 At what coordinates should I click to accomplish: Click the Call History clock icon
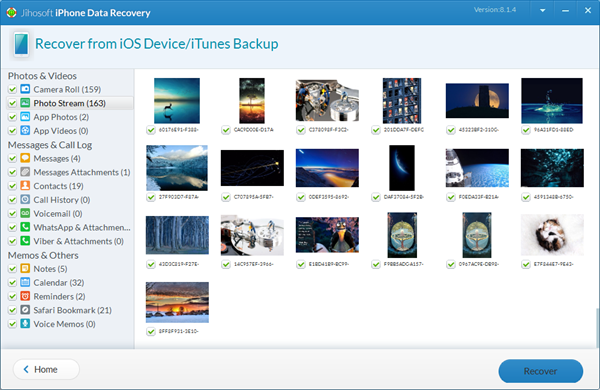[x=25, y=199]
